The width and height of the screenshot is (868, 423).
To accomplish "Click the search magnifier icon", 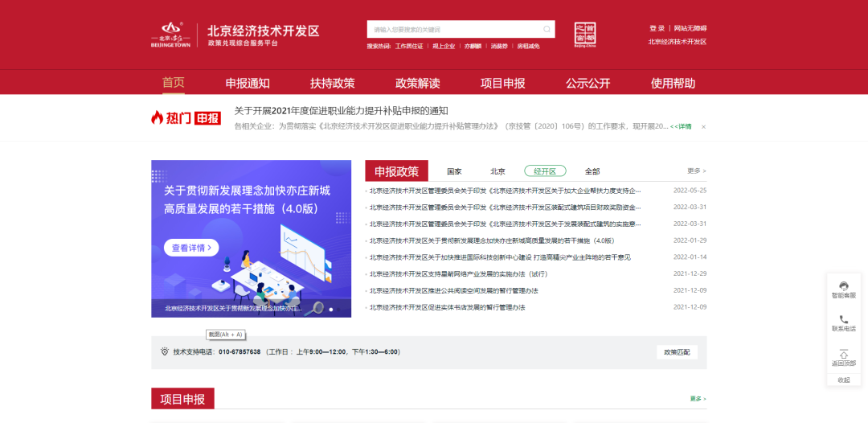I will click(547, 29).
